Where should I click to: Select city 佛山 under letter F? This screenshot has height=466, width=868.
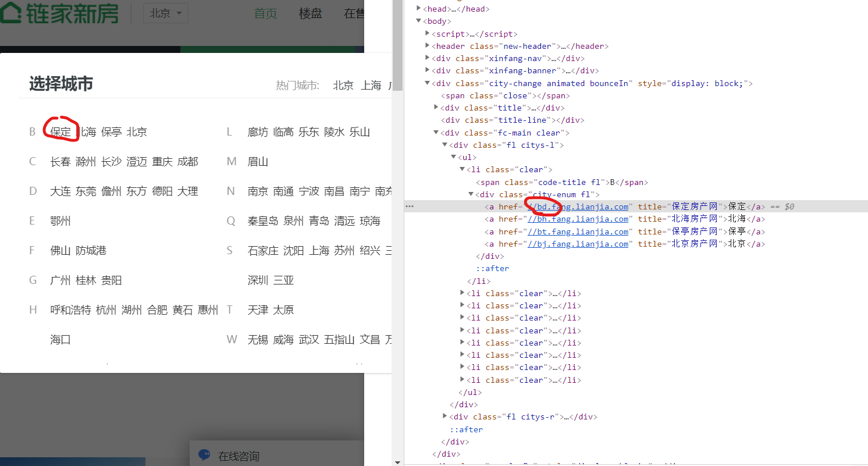61,251
